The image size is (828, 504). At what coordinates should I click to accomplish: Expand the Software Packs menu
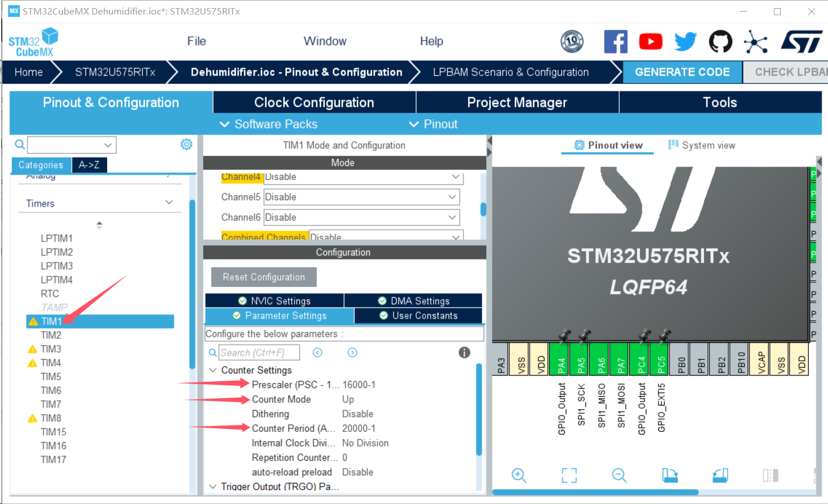pyautogui.click(x=268, y=124)
